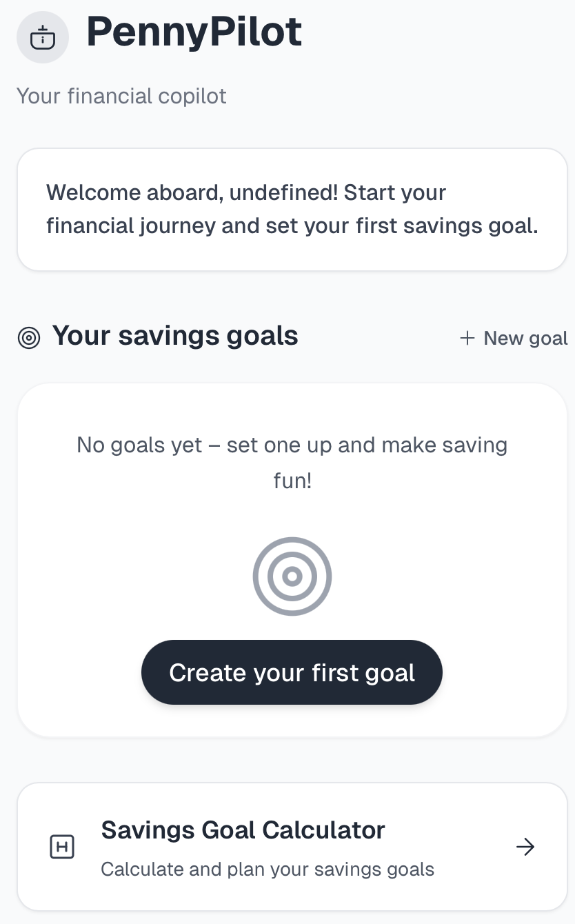Click the welcome aboard message card
This screenshot has width=575, height=924.
coord(292,209)
